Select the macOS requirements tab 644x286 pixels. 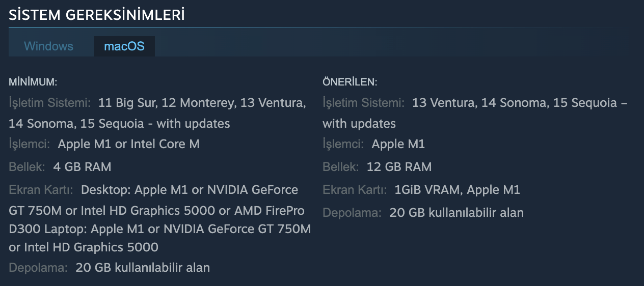coord(124,46)
